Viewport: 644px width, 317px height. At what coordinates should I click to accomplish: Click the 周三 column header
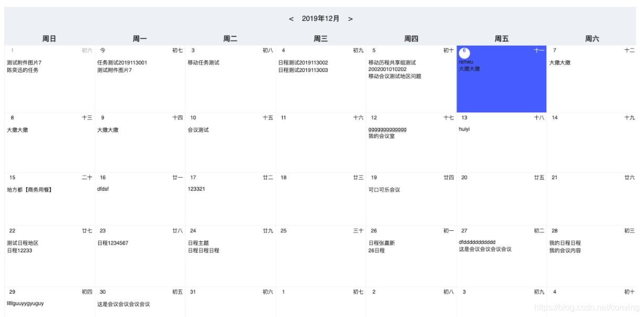[x=320, y=39]
